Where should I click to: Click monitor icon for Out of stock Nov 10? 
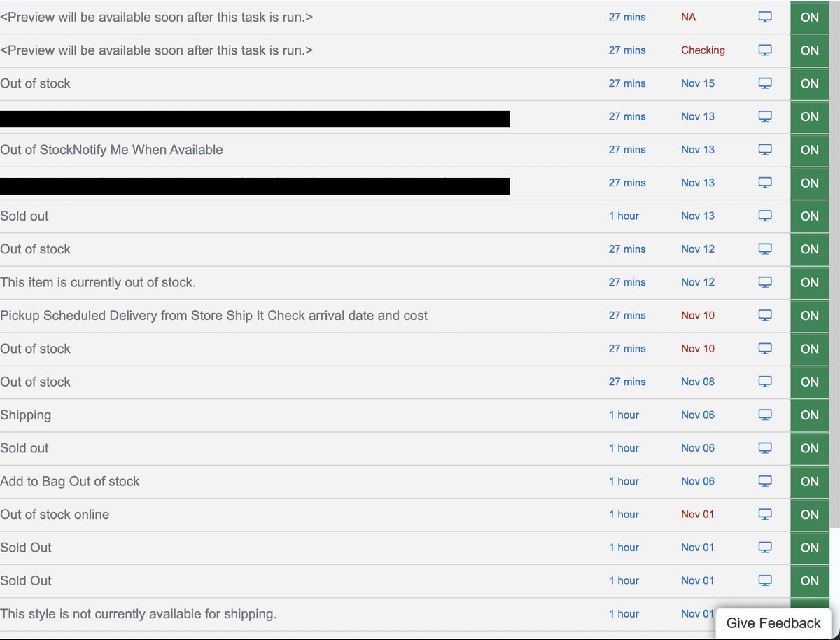[765, 348]
